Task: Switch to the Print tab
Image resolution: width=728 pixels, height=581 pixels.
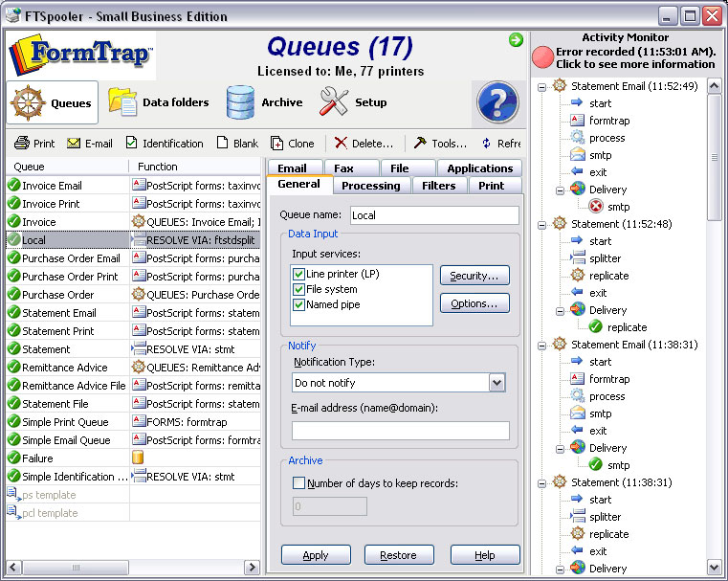Action: coord(494,186)
